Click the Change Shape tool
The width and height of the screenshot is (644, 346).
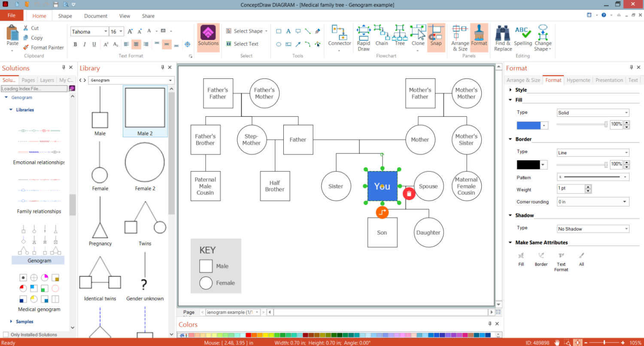[x=543, y=38]
